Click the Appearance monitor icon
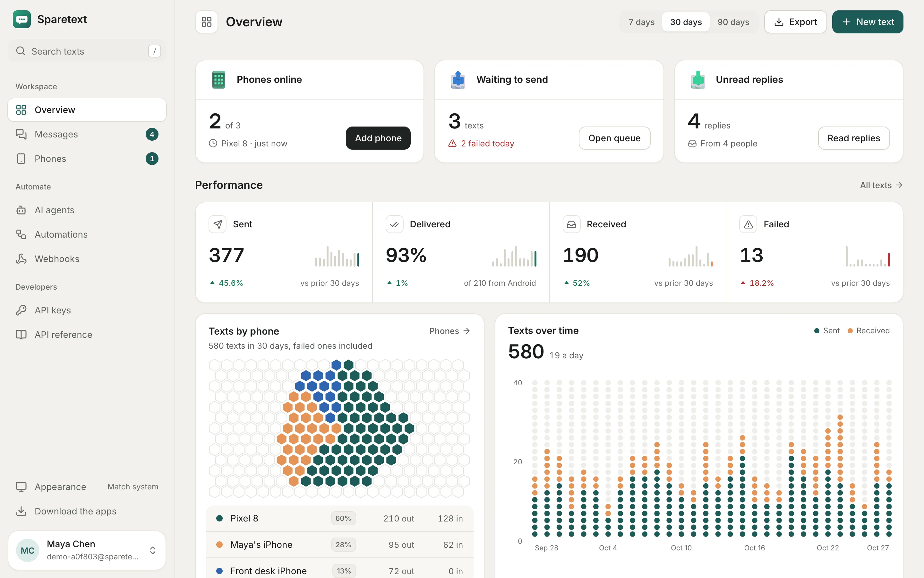Screen dimensions: 924x578 tap(21, 486)
